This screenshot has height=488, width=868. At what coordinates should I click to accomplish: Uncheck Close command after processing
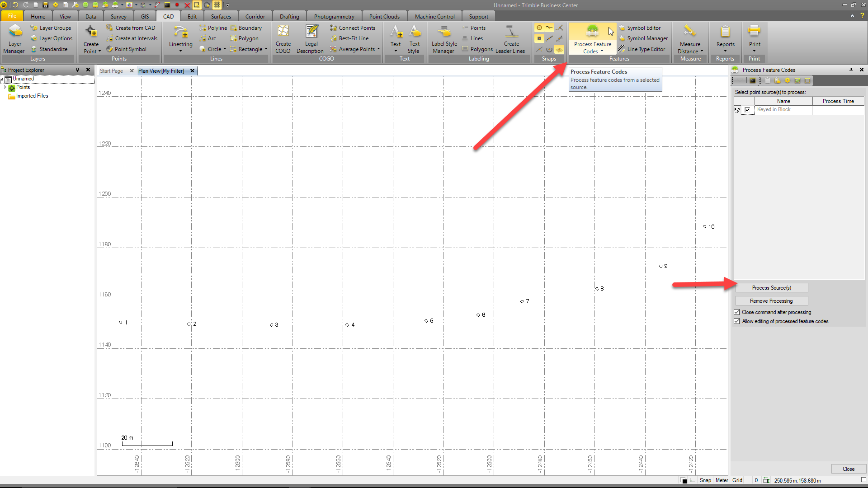coord(737,312)
